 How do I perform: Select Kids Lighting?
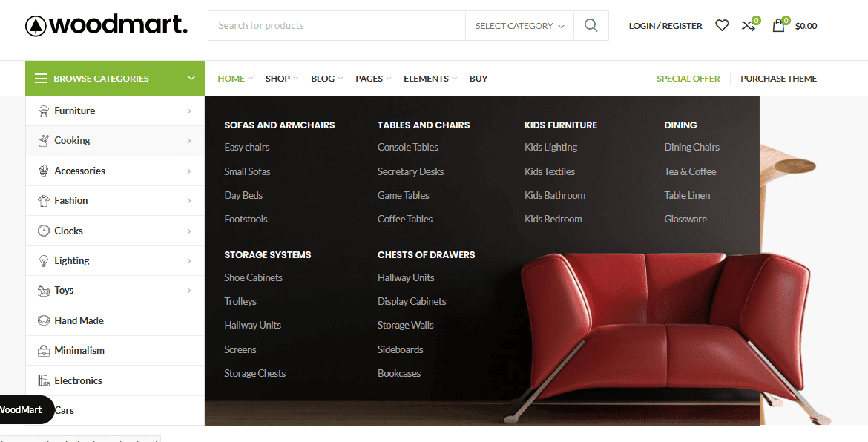point(550,147)
